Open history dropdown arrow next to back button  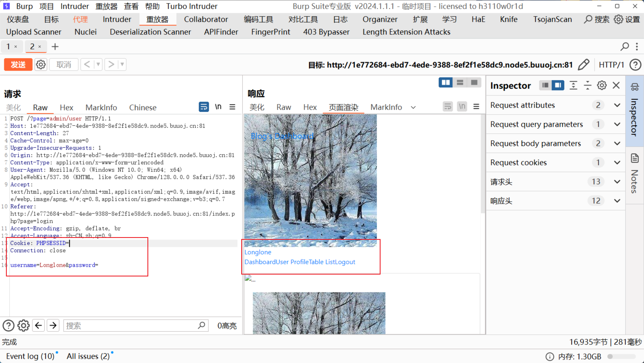pos(98,65)
